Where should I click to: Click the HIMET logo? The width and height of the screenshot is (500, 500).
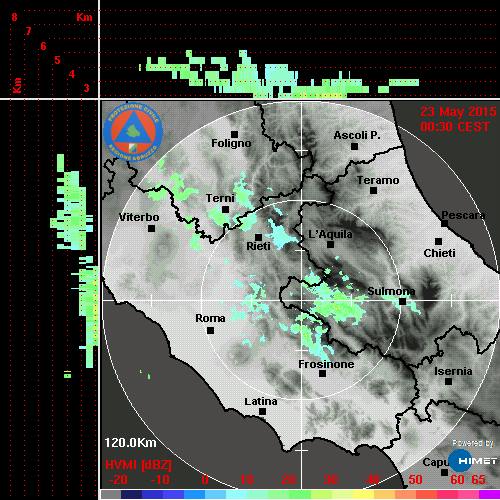tap(473, 461)
